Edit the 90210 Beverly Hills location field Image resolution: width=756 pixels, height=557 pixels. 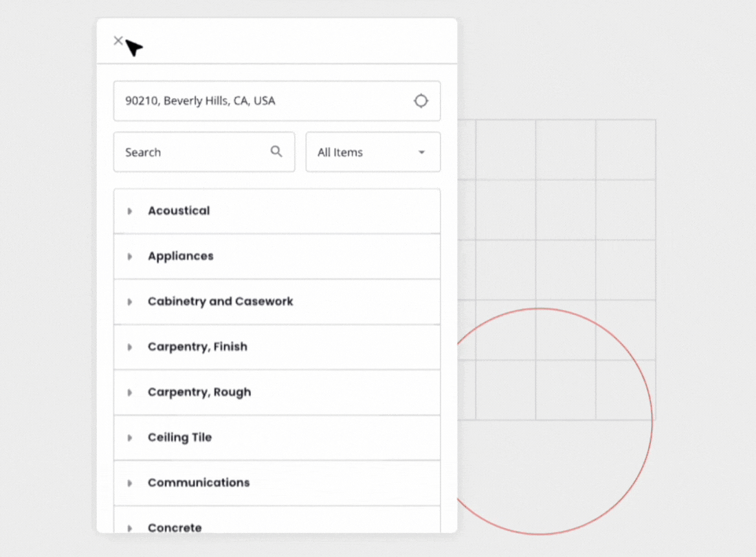coord(261,101)
